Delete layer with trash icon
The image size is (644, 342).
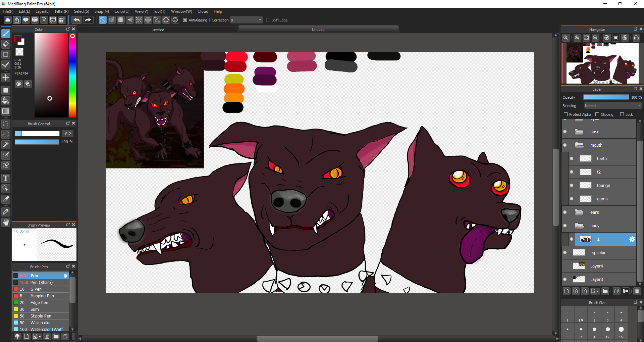click(637, 291)
